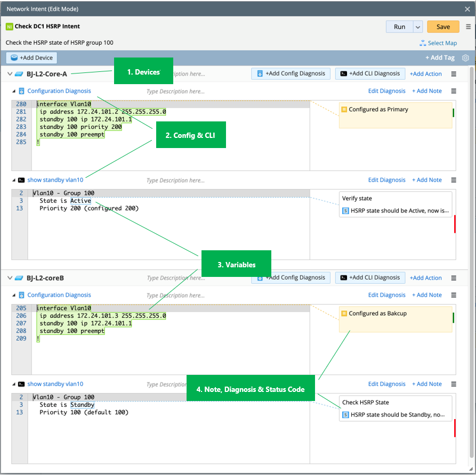The image size is (476, 475).
Task: Click +Add CLI Diagnosis for BJ-L2-Core-A
Action: coord(370,73)
